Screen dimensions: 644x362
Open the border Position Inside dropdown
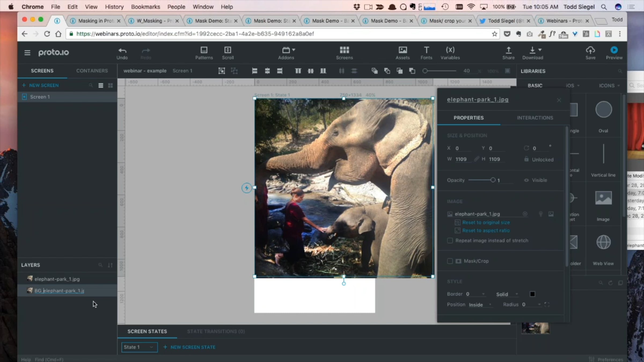pos(480,305)
